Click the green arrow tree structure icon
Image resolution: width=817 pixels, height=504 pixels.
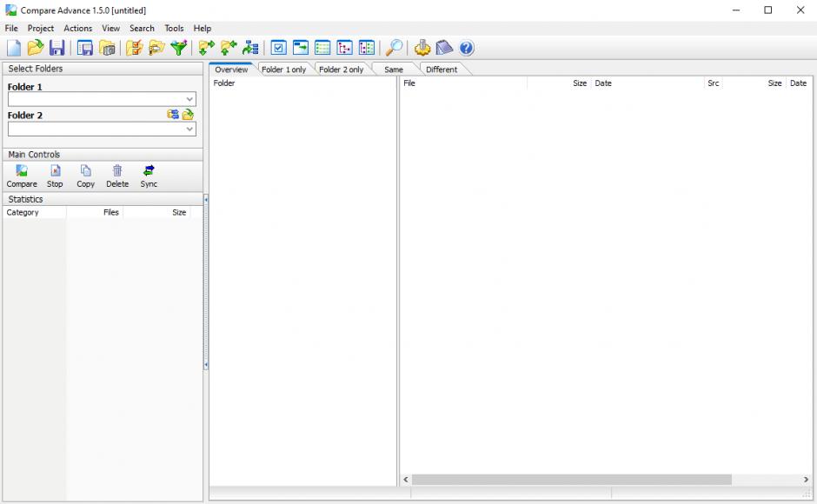coord(250,48)
